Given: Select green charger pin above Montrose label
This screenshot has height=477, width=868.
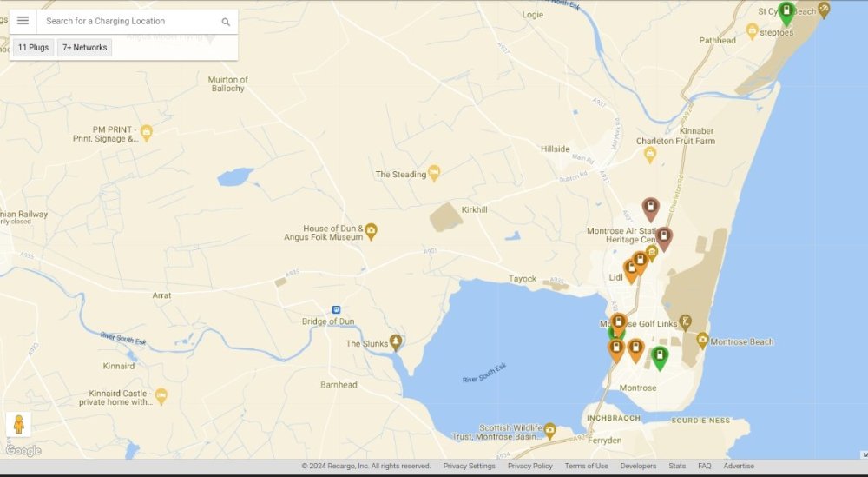Looking at the screenshot, I should pyautogui.click(x=659, y=357).
